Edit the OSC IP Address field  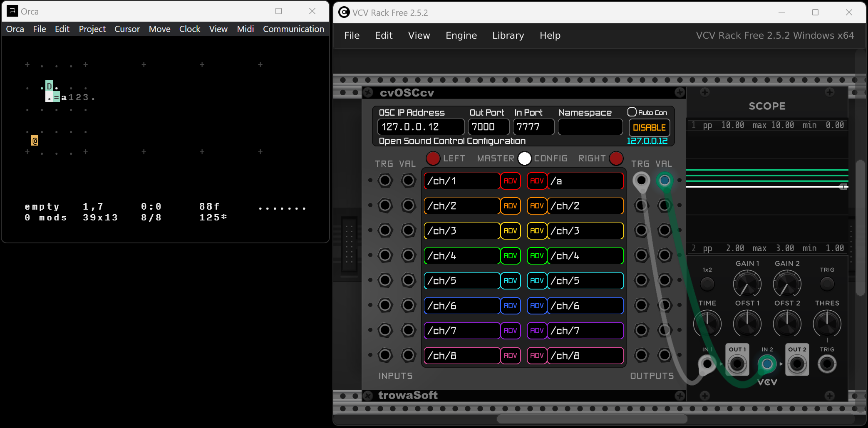[421, 127]
